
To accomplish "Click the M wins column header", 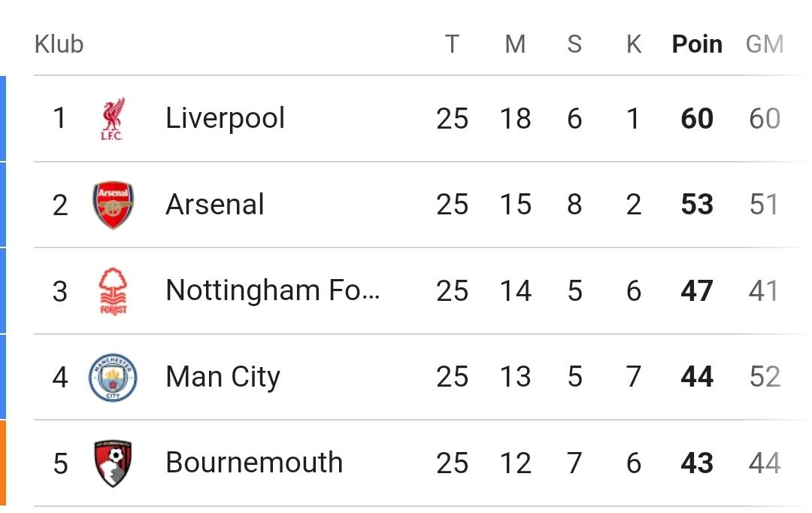I will [x=515, y=44].
